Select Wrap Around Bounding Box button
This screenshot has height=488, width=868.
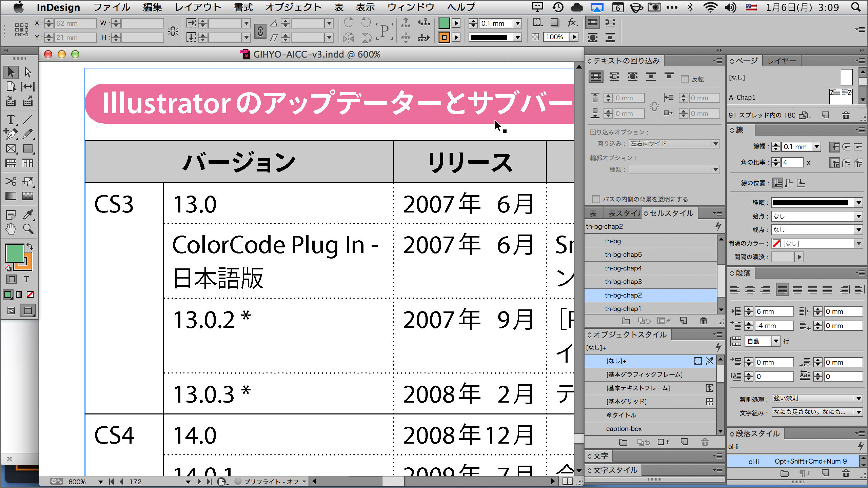[614, 76]
